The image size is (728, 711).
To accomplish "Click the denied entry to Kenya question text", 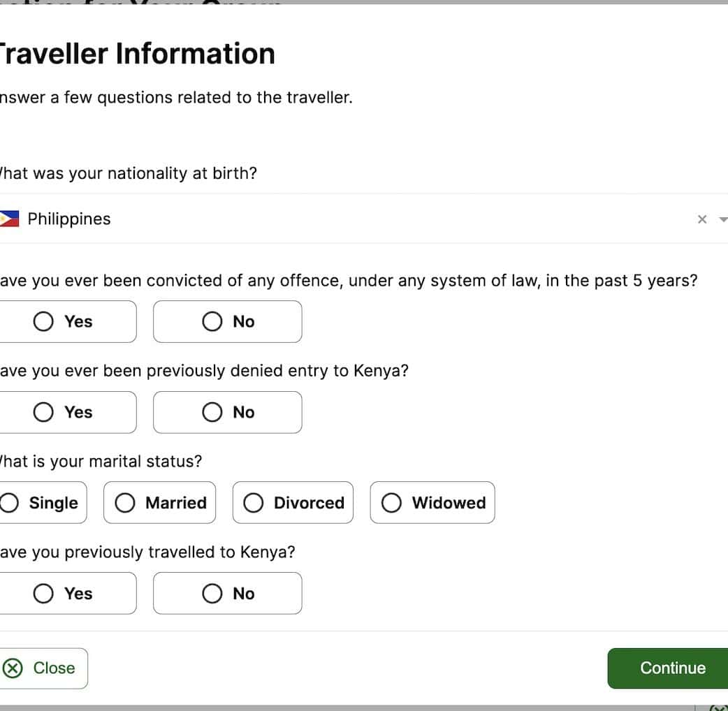I will 204,371.
